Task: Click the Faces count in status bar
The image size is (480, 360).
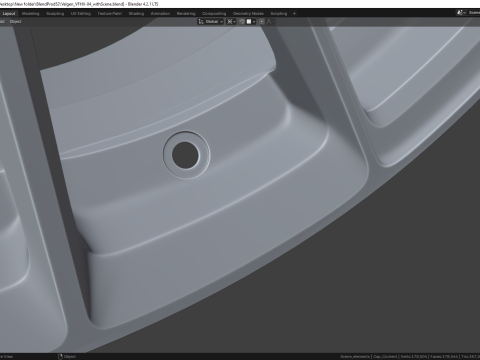Action: 444,357
